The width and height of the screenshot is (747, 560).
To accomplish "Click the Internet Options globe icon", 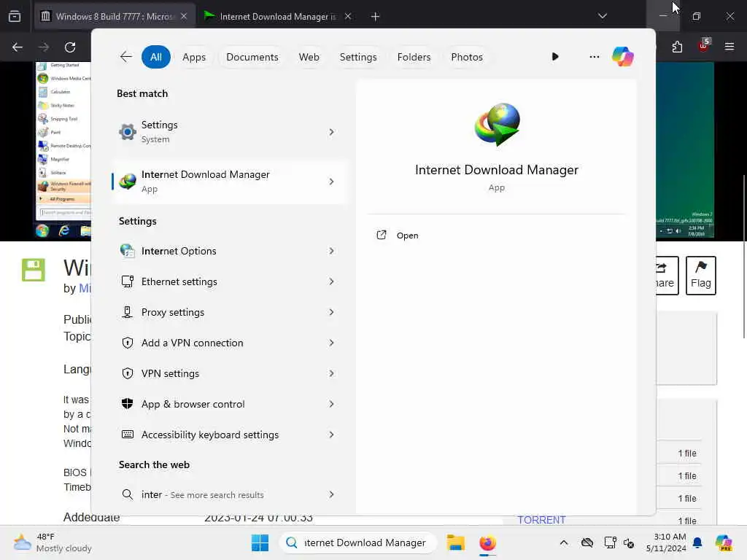I will point(127,251).
